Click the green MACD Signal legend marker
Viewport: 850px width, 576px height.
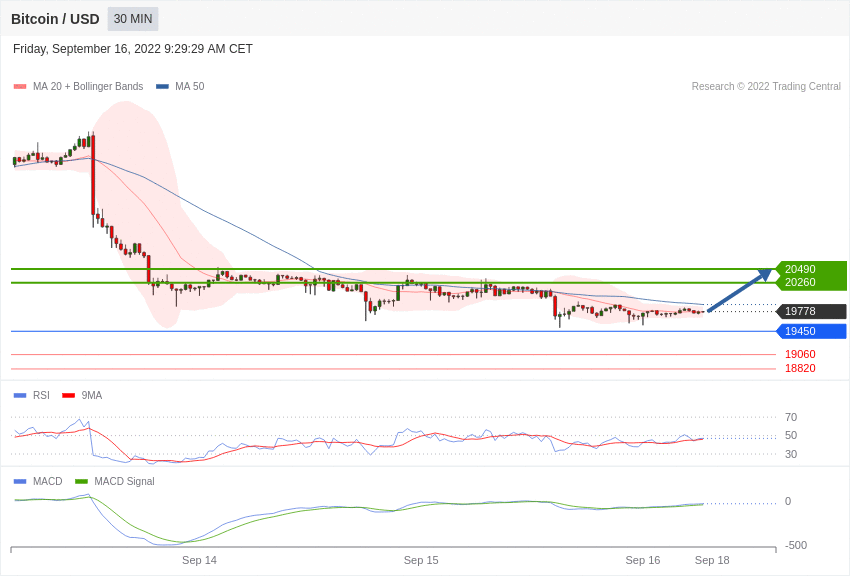[x=81, y=482]
